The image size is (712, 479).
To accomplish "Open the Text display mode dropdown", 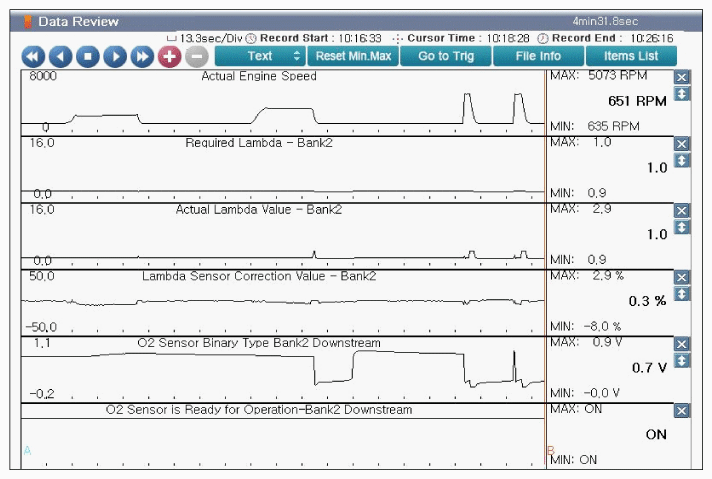I will [260, 56].
